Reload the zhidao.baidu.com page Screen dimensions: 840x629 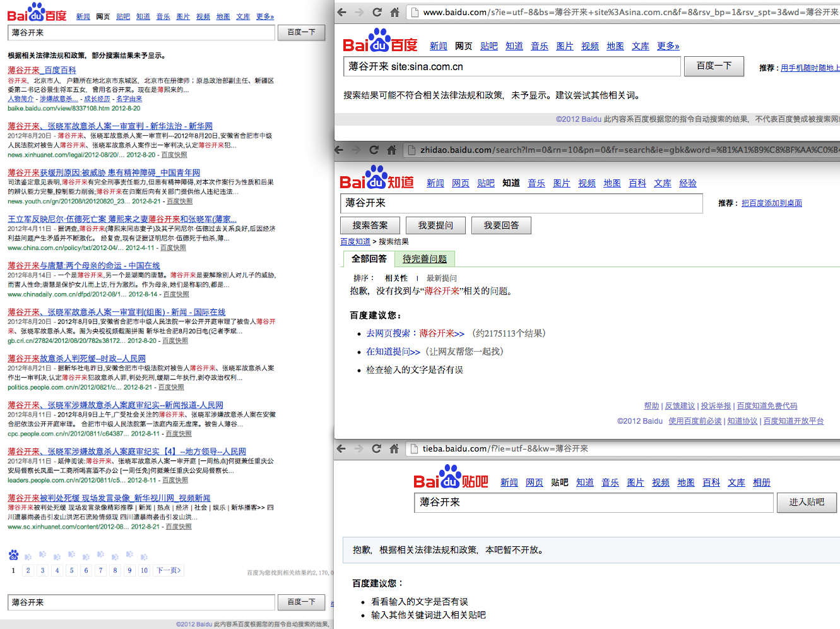tap(374, 150)
